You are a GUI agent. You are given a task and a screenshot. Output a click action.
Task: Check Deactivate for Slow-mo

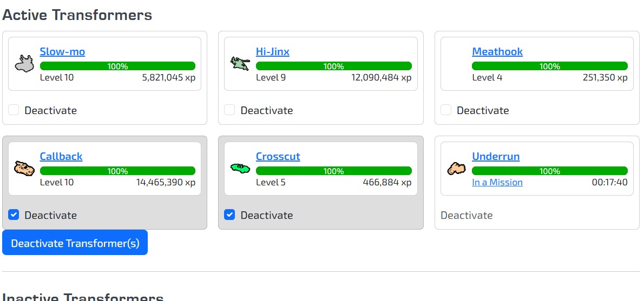click(14, 110)
